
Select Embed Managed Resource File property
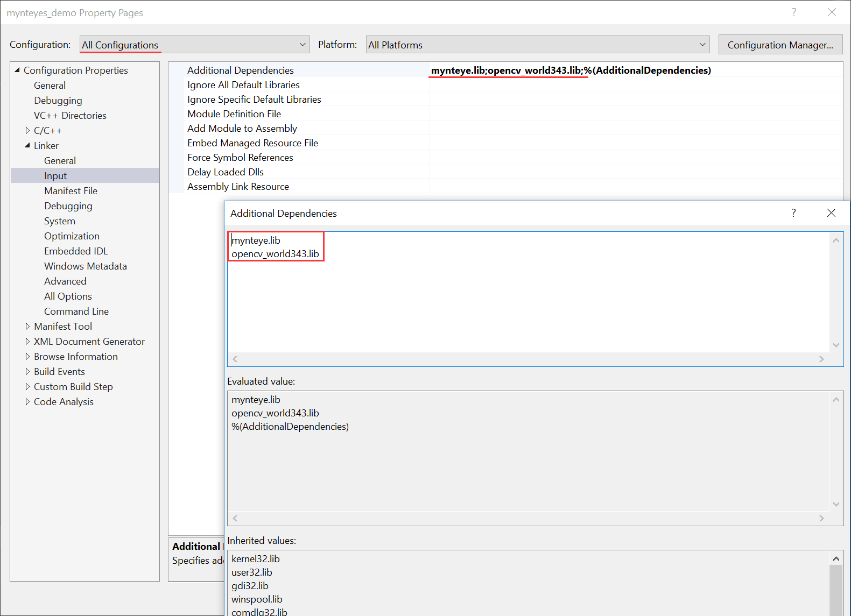[252, 143]
